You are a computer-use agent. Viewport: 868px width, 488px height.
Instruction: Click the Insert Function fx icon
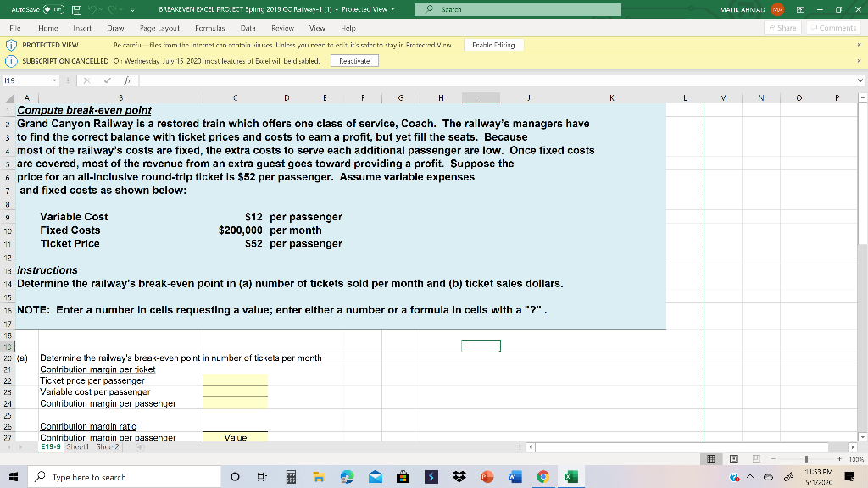(x=126, y=80)
